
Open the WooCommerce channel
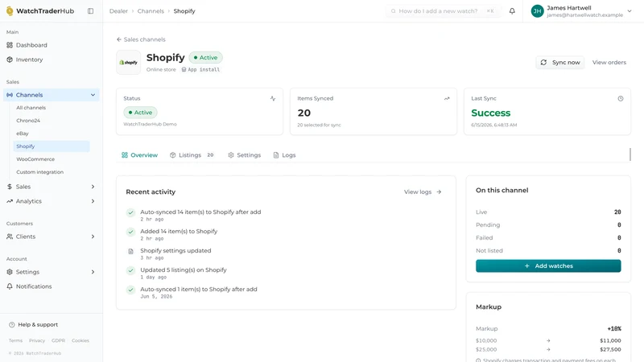pyautogui.click(x=35, y=159)
